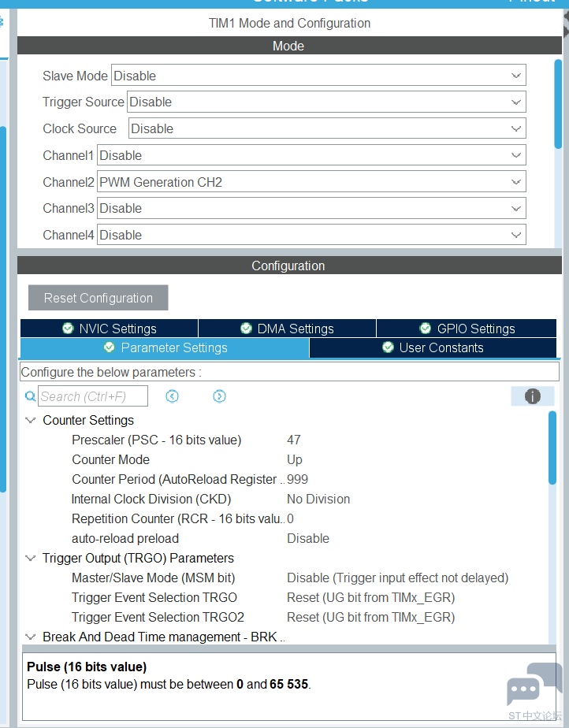Select Internal Clock Division No Division value
The width and height of the screenshot is (569, 728).
click(x=318, y=499)
